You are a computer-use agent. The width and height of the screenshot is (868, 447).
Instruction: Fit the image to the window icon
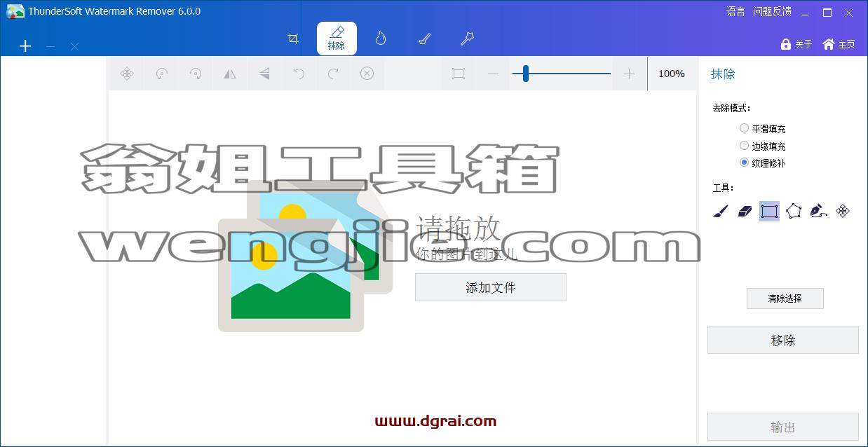[459, 74]
